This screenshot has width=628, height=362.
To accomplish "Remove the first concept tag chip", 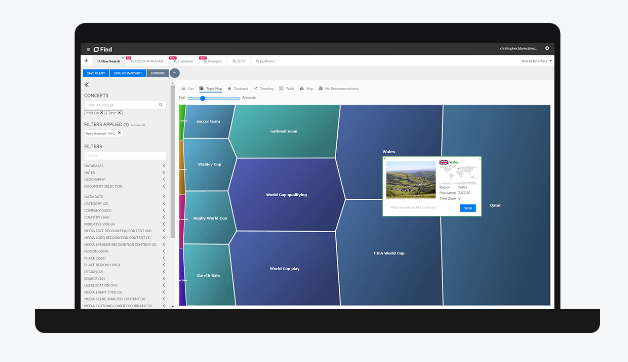I will point(102,113).
